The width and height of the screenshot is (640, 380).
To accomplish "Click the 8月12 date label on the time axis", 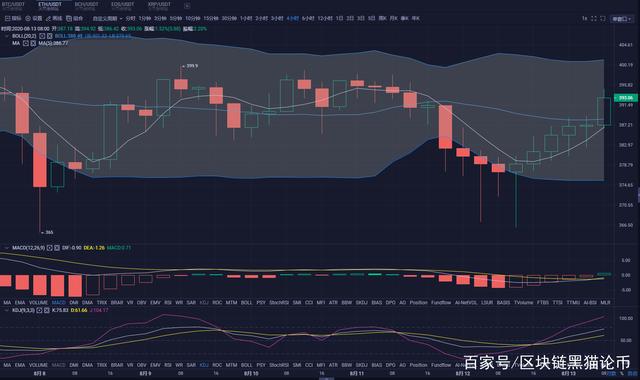I will (463, 373).
